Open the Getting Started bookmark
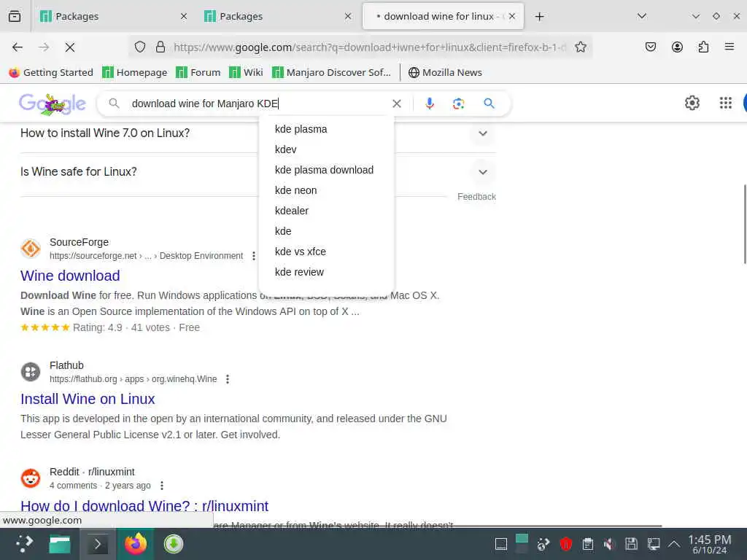 [51, 72]
